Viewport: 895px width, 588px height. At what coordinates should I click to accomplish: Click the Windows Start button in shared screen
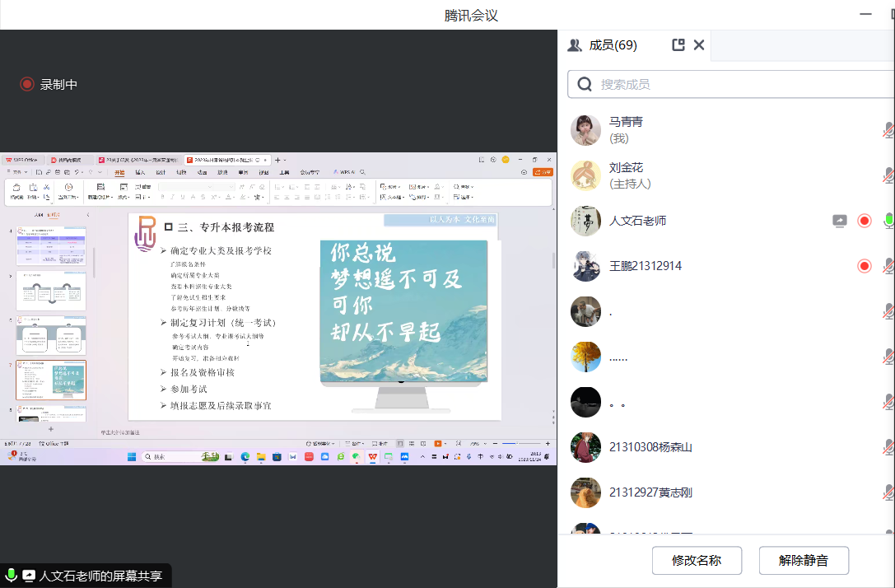point(133,456)
